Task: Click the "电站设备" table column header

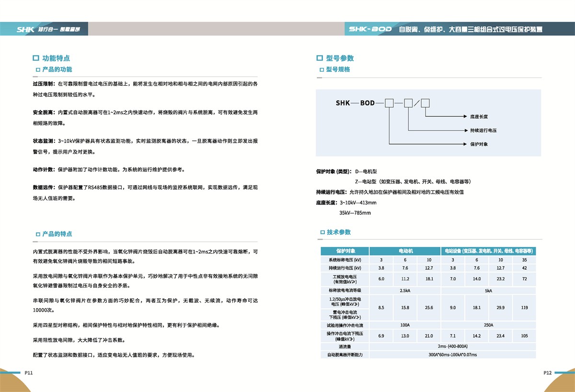Action: (x=488, y=251)
